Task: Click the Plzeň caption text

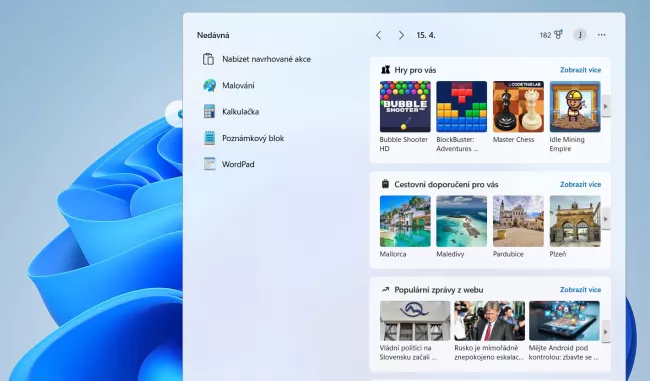Action: tap(558, 254)
